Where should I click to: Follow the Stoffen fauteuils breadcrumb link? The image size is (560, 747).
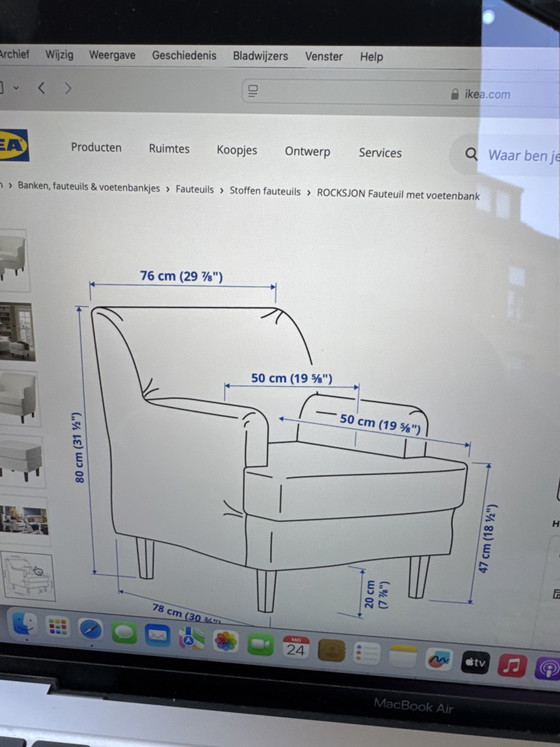tap(265, 191)
